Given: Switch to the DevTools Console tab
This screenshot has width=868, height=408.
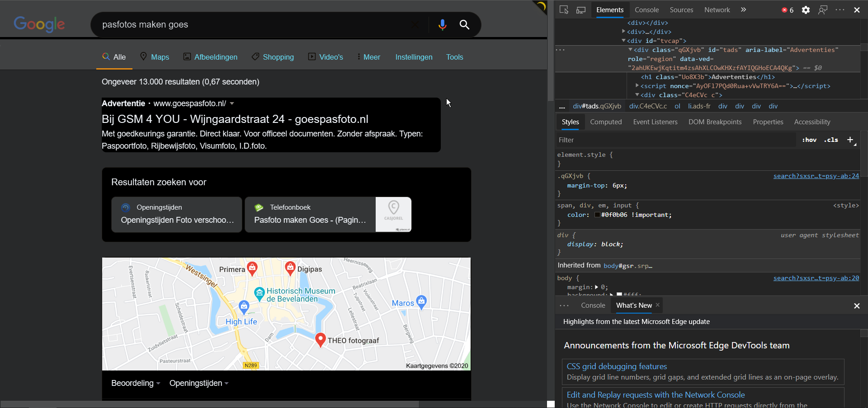Looking at the screenshot, I should pyautogui.click(x=646, y=10).
